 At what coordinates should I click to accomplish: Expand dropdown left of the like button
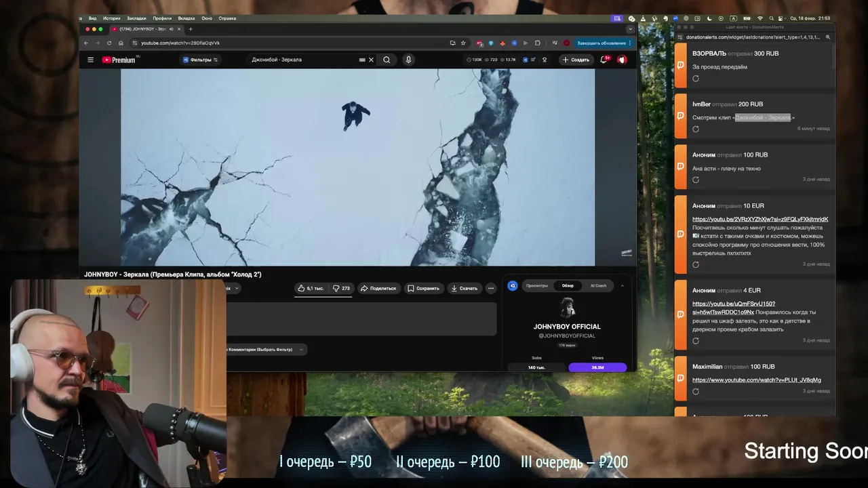pyautogui.click(x=237, y=288)
